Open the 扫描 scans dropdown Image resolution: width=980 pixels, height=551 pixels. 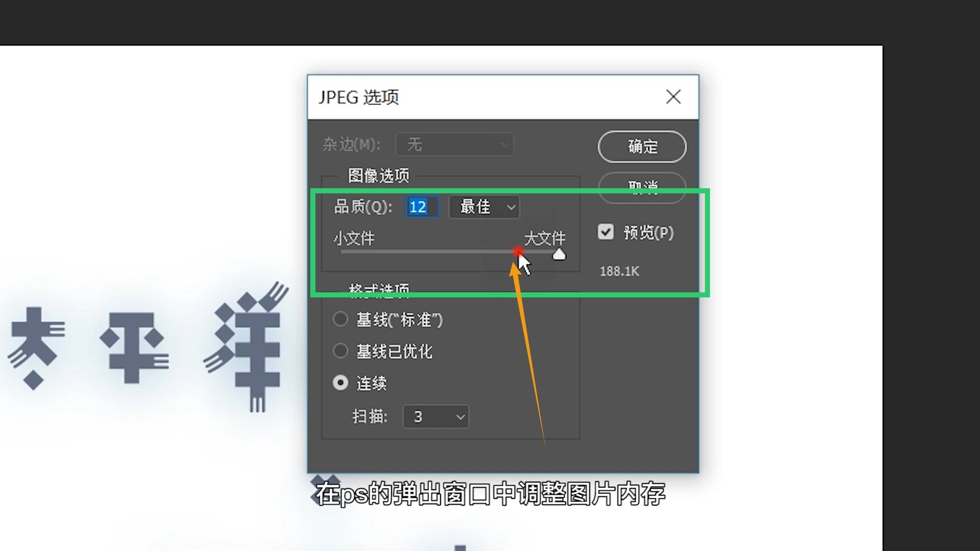(x=435, y=417)
